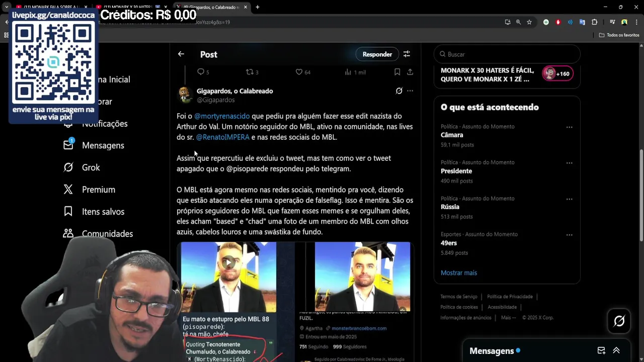Image resolution: width=644 pixels, height=362 pixels.
Task: Open the share icon on the upper post
Action: point(410,72)
